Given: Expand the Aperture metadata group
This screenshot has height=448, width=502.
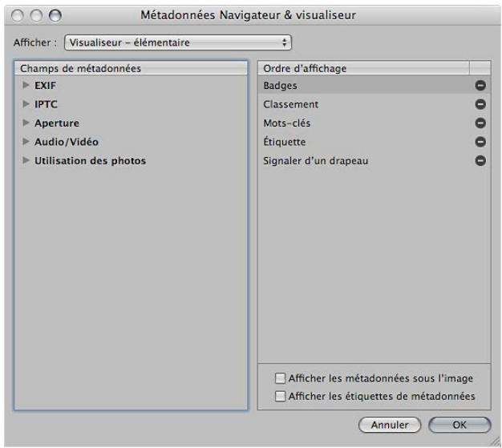Looking at the screenshot, I should (x=26, y=123).
